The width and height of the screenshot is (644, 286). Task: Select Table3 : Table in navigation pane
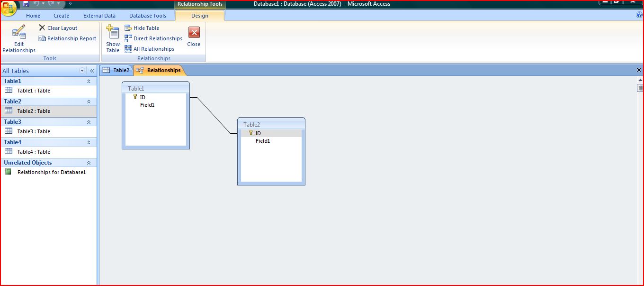pos(48,131)
